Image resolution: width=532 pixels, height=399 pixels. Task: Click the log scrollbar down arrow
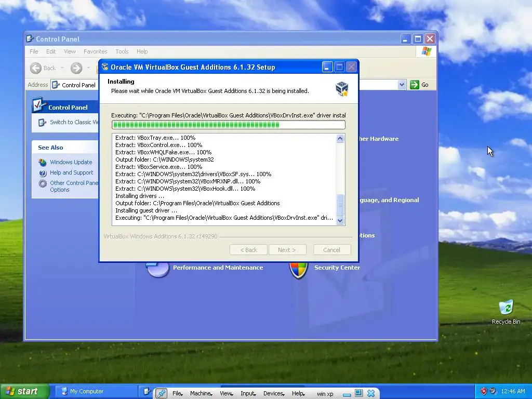click(340, 220)
